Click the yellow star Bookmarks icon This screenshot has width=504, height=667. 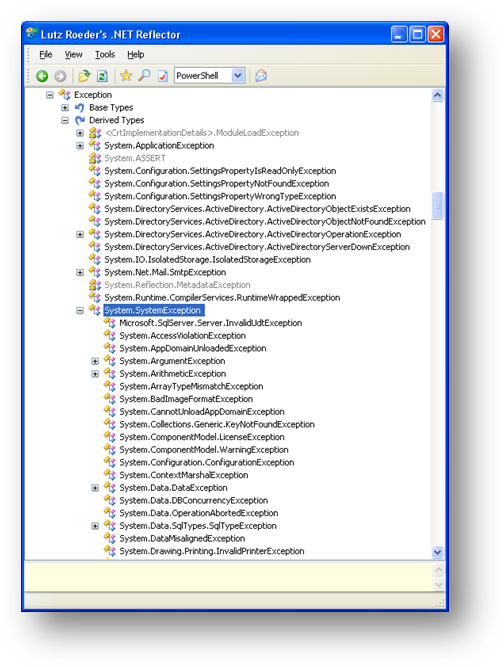(126, 76)
